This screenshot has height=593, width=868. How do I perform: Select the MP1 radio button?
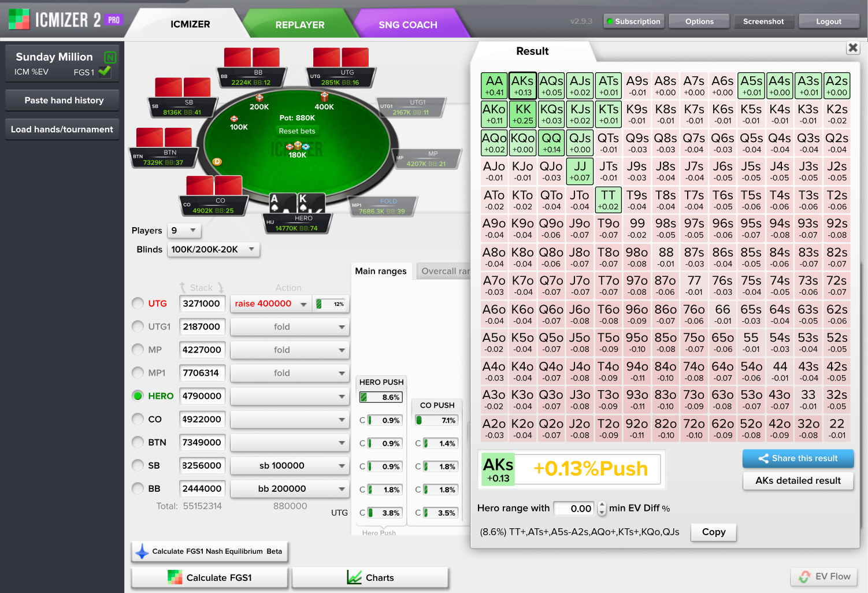pyautogui.click(x=138, y=373)
